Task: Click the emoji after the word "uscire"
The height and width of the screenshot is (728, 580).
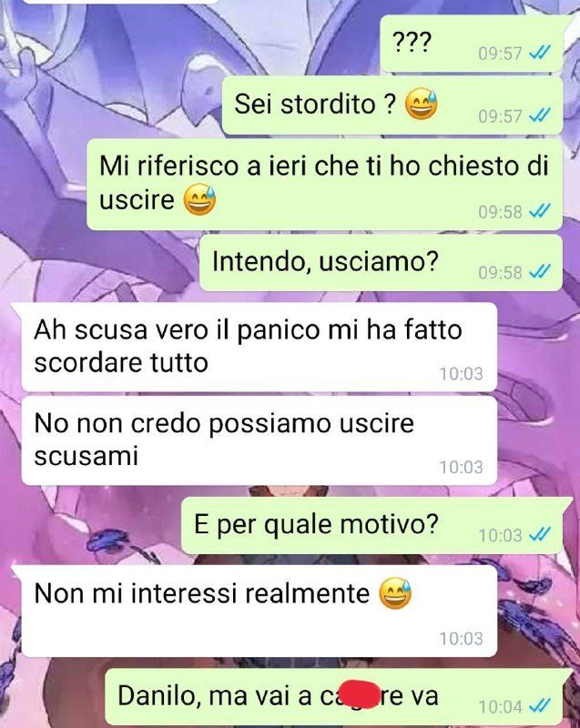Action: (x=199, y=200)
